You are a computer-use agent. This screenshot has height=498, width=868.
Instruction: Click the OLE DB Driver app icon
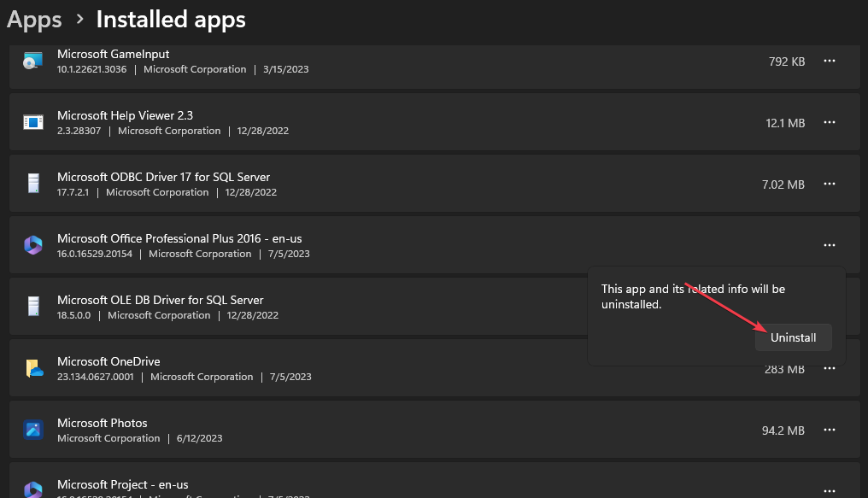[x=33, y=307]
